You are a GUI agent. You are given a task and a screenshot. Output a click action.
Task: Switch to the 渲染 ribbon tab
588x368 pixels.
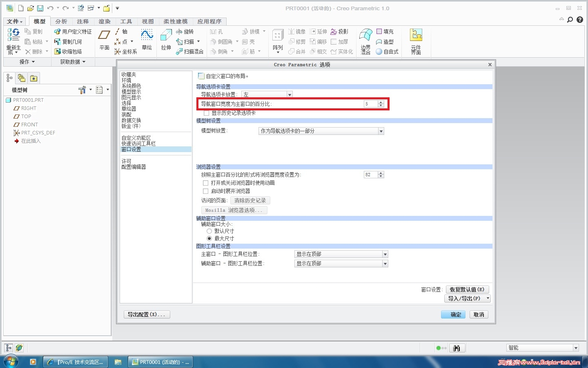point(105,21)
